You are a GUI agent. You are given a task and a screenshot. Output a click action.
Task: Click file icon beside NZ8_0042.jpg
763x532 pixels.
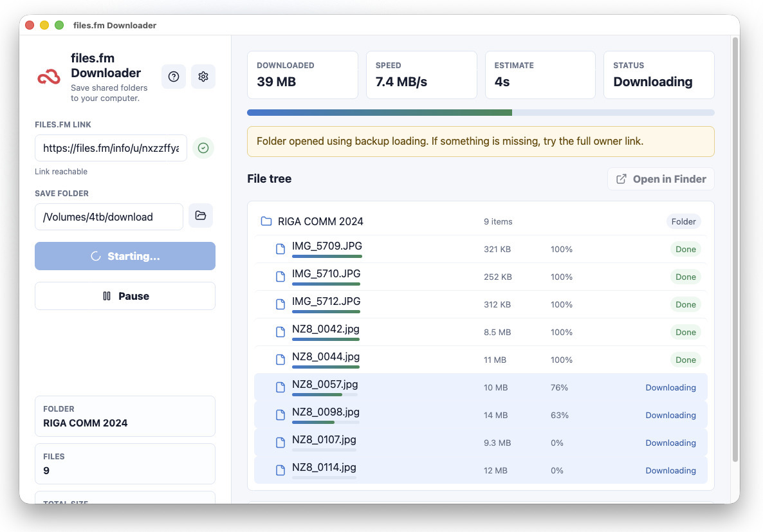pos(280,333)
